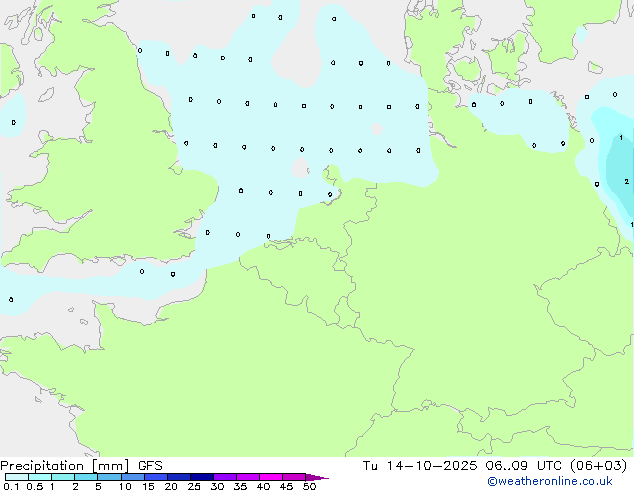Pick the 15–20 mm legend color swatch
This screenshot has height=490, width=634.
tap(156, 477)
